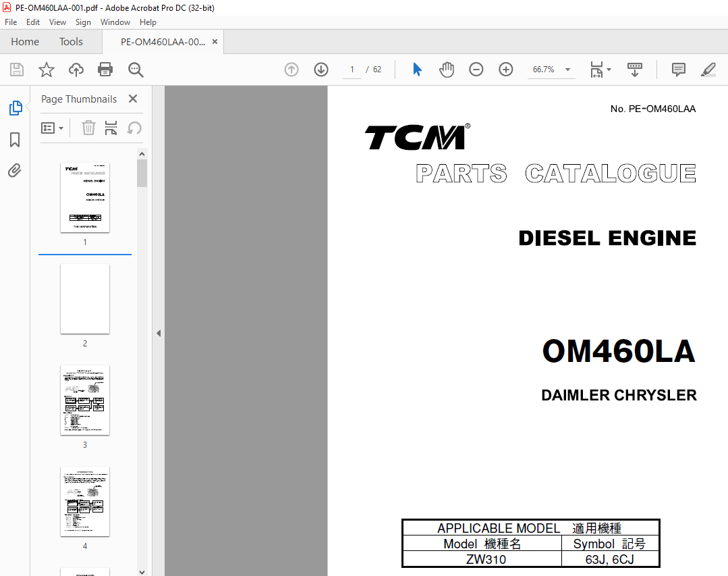Select the PE-OM460LAA-00... document tab

pyautogui.click(x=163, y=42)
